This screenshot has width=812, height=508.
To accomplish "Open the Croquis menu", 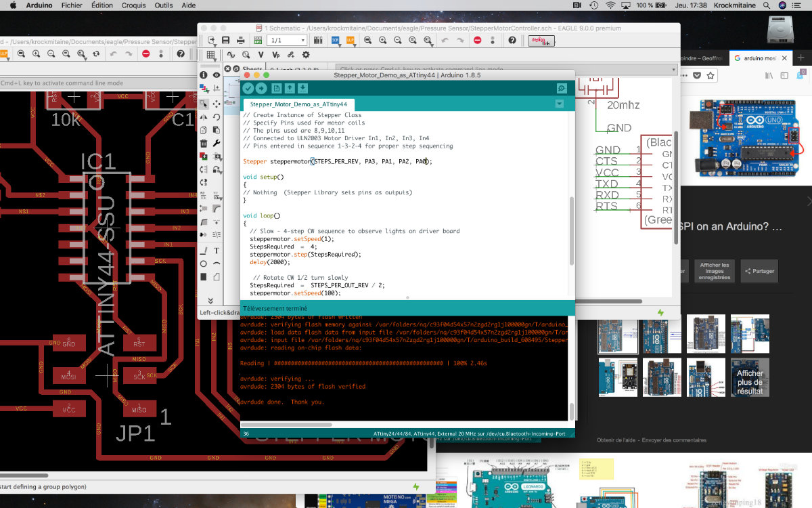I will (135, 5).
